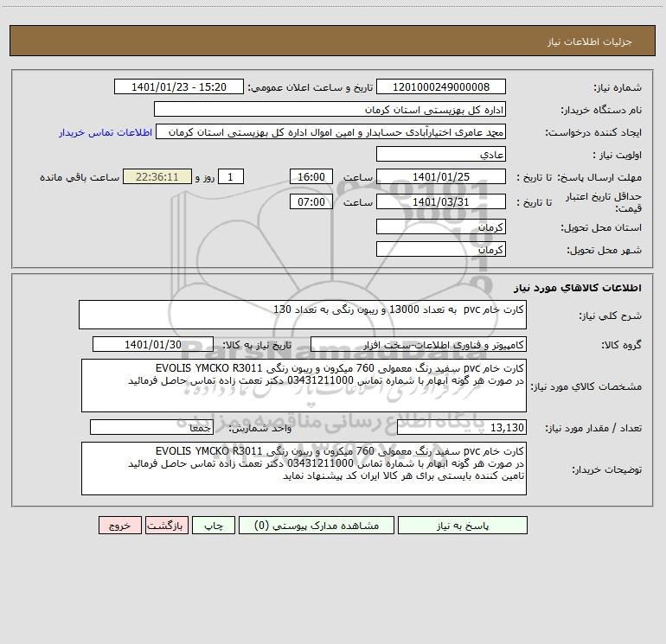Image resolution: width=666 pixels, height=644 pixels.
Task: Click the quantity field 13,130
Action: click(x=462, y=427)
